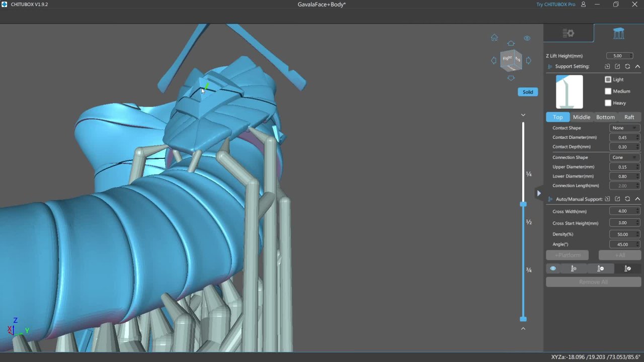
Task: Reset Auto/Manual Support with refresh icon
Action: pyautogui.click(x=627, y=199)
